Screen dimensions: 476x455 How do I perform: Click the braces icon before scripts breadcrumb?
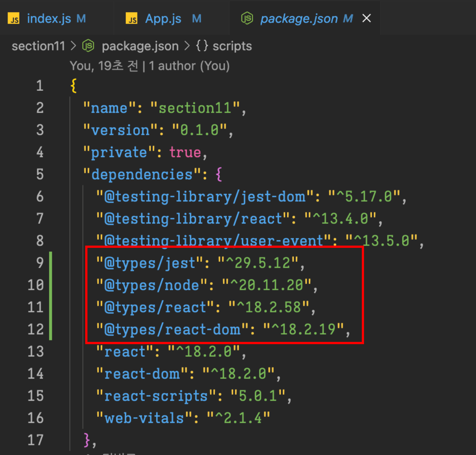202,46
